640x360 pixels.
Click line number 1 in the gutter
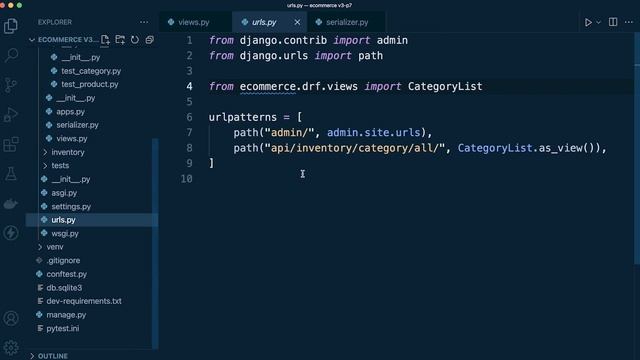click(189, 40)
